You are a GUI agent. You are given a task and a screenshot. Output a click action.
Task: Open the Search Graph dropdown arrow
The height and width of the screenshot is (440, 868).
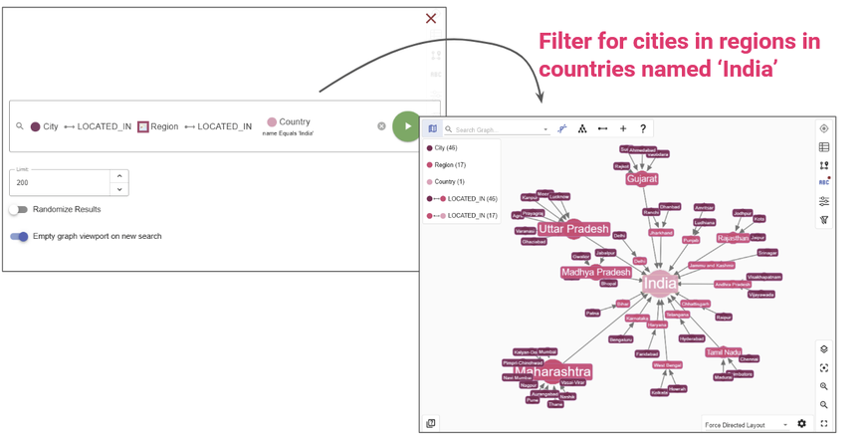coord(545,129)
